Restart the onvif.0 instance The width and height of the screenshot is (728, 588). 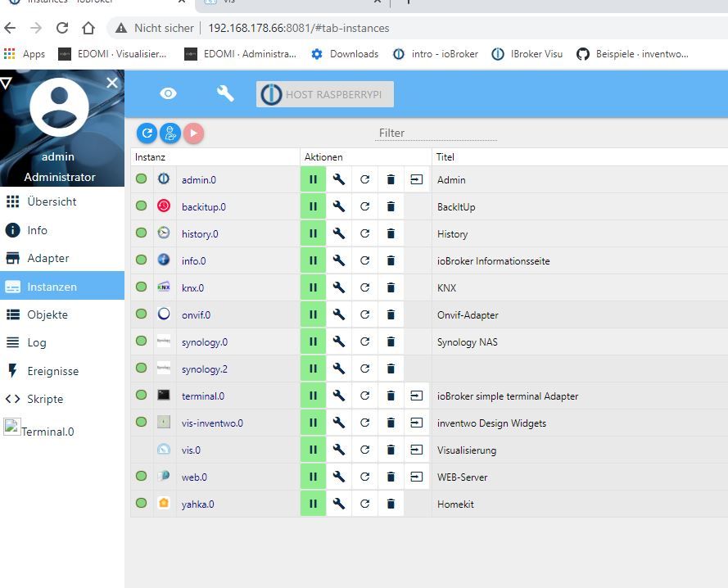pyautogui.click(x=365, y=314)
